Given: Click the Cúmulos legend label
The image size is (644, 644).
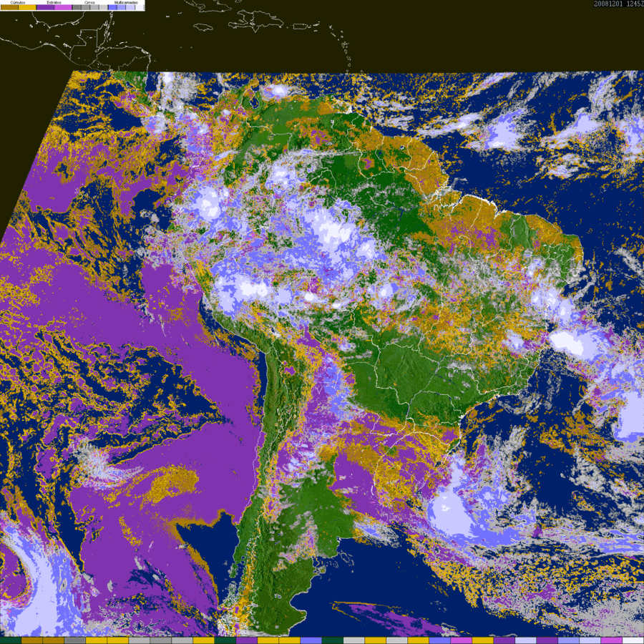Looking at the screenshot, I should pos(18,2).
